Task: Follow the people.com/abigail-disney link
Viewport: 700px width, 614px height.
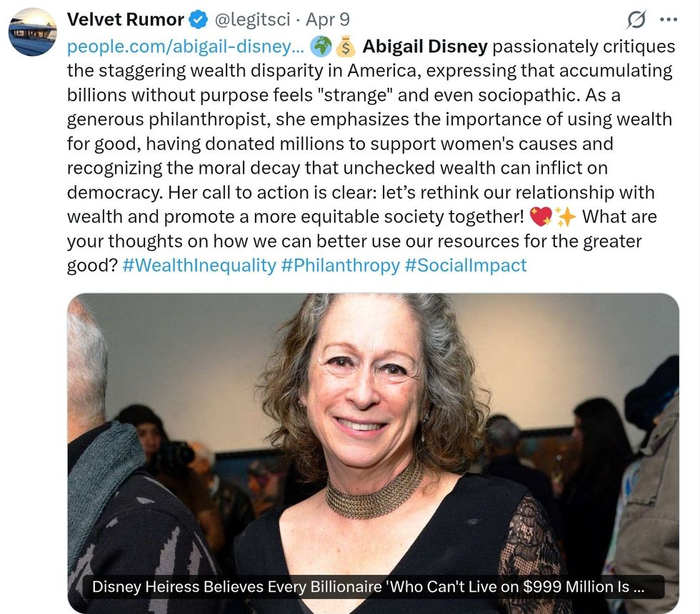Action: [186, 47]
